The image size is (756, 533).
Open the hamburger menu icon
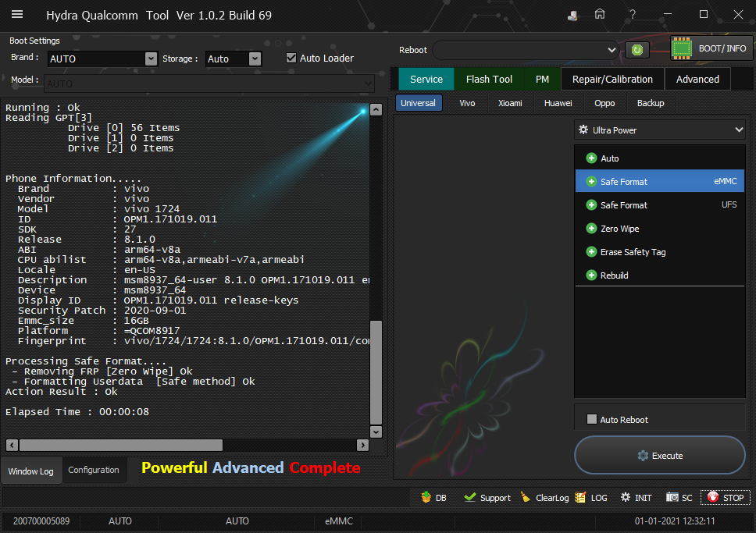(x=17, y=15)
